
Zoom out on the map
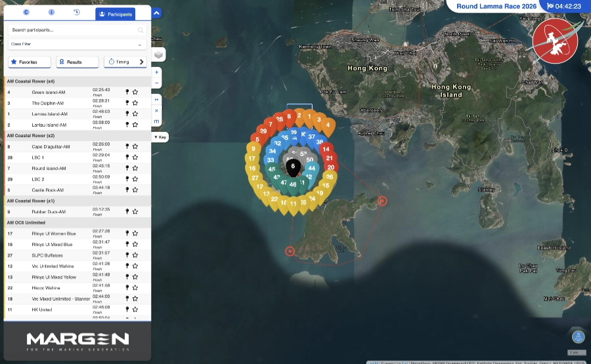coord(157,83)
